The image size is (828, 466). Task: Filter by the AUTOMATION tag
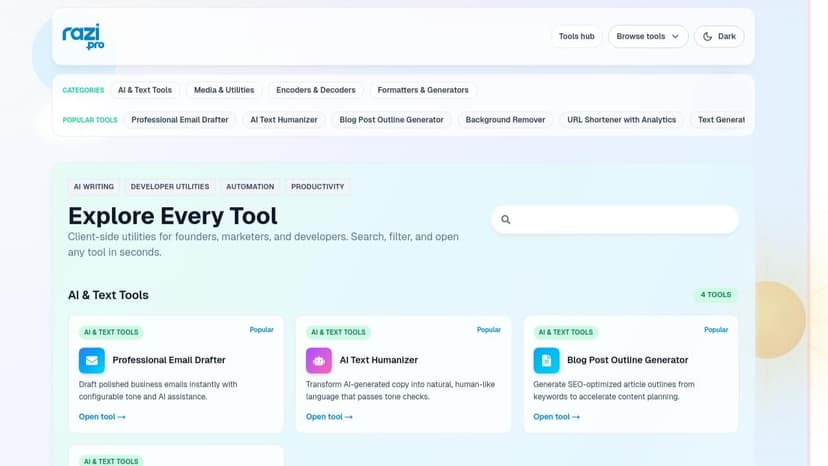(x=250, y=187)
